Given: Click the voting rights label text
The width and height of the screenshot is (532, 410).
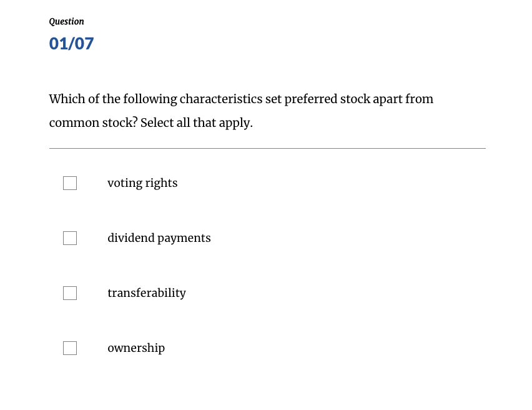Looking at the screenshot, I should 142,182.
